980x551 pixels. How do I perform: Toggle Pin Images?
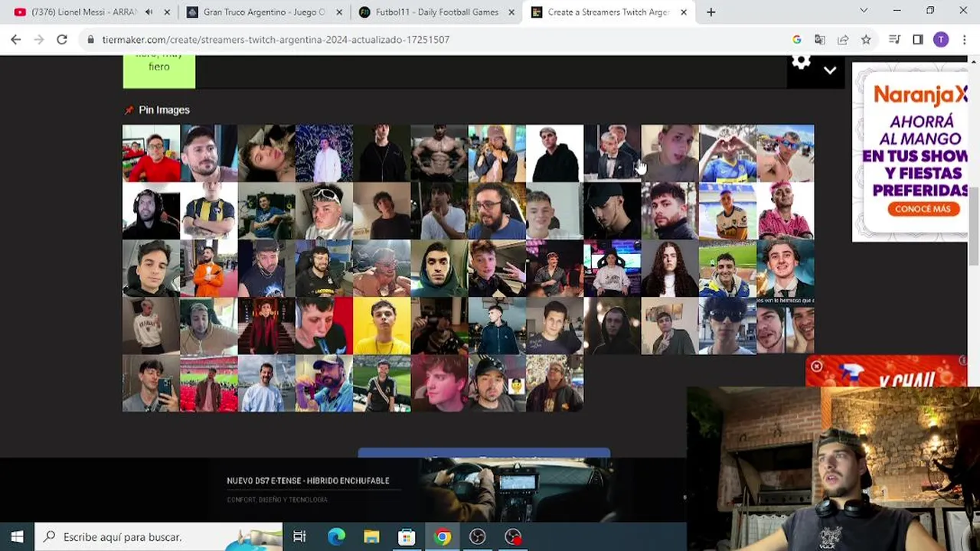point(158,110)
